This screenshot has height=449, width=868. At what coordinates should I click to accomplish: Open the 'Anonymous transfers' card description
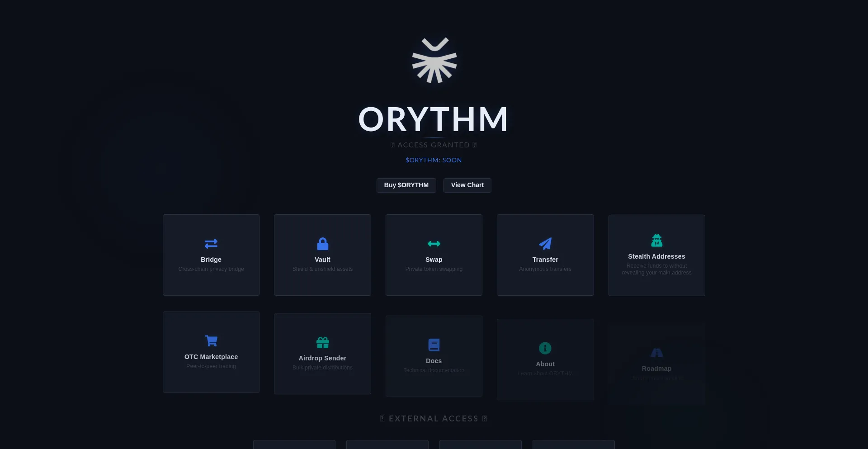click(x=545, y=269)
